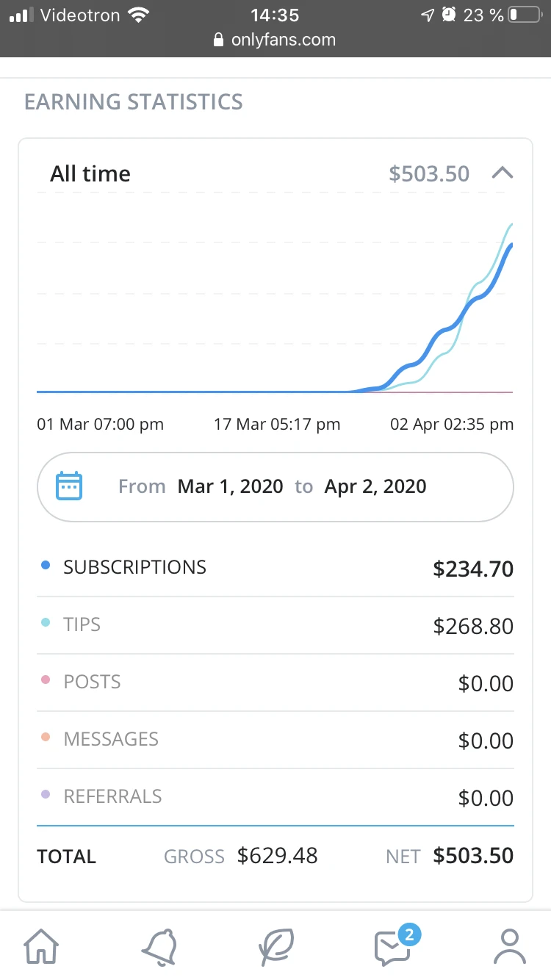
Task: Toggle the Tips series legend dot
Action: [46, 624]
